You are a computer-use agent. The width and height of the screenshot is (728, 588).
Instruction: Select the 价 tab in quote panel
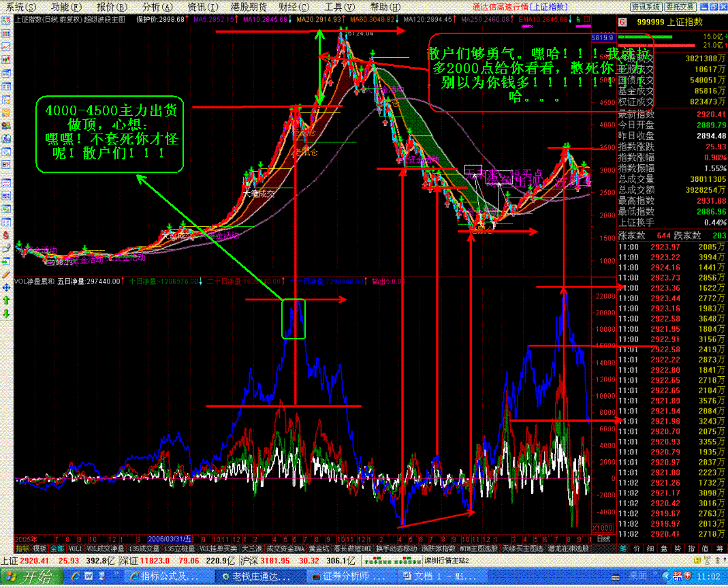(x=637, y=548)
